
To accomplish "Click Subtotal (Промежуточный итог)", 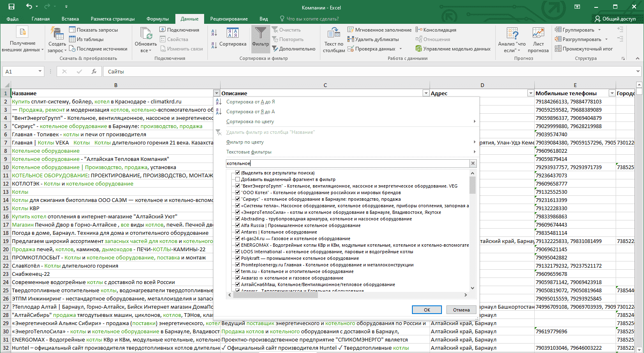I will [x=584, y=49].
